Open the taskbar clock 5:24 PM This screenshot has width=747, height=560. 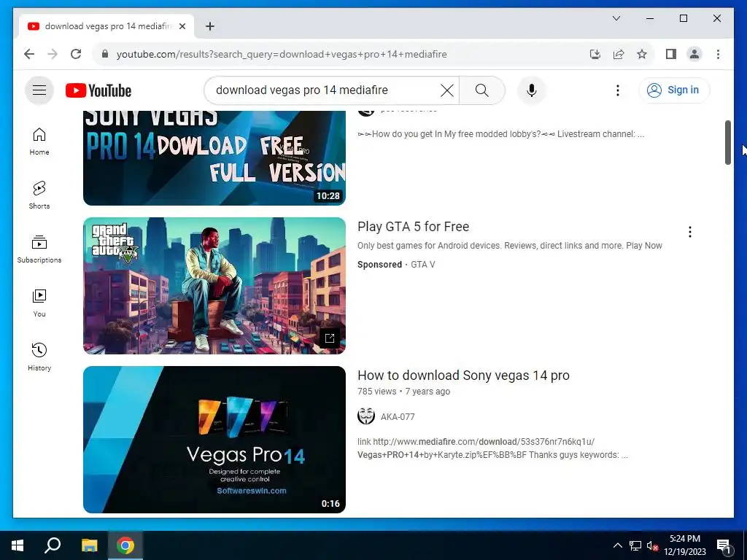coord(684,545)
